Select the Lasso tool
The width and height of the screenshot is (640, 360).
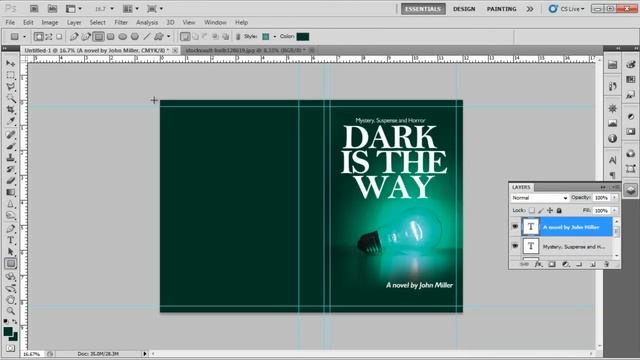click(11, 87)
